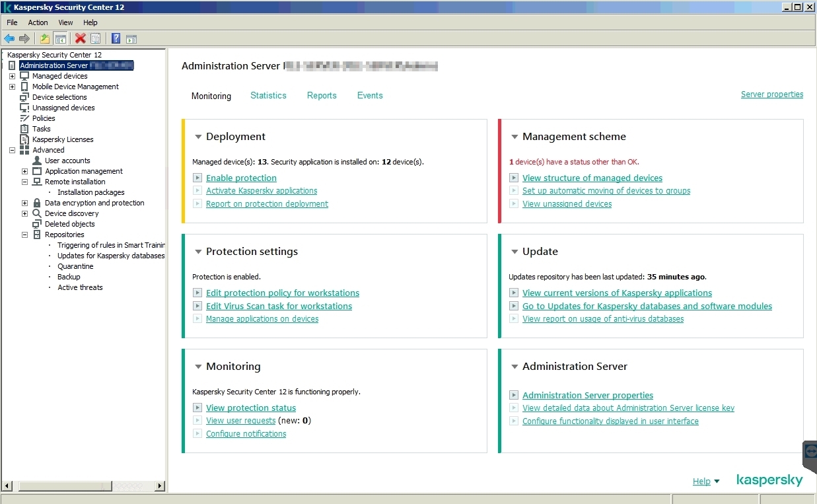Open the Configure notifications link
Screen dimensions: 817x504
coord(246,434)
